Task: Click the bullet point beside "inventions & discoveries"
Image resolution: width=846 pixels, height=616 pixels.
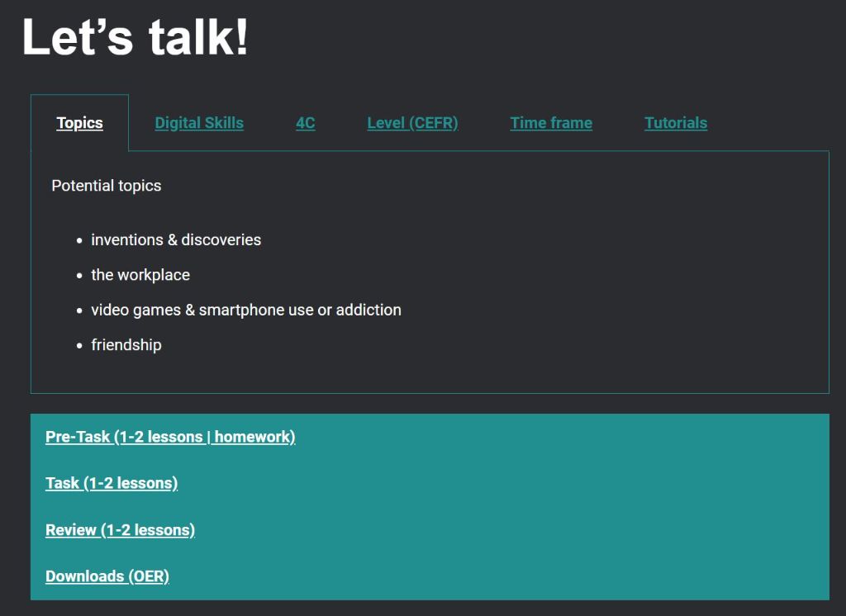Action: click(x=80, y=241)
